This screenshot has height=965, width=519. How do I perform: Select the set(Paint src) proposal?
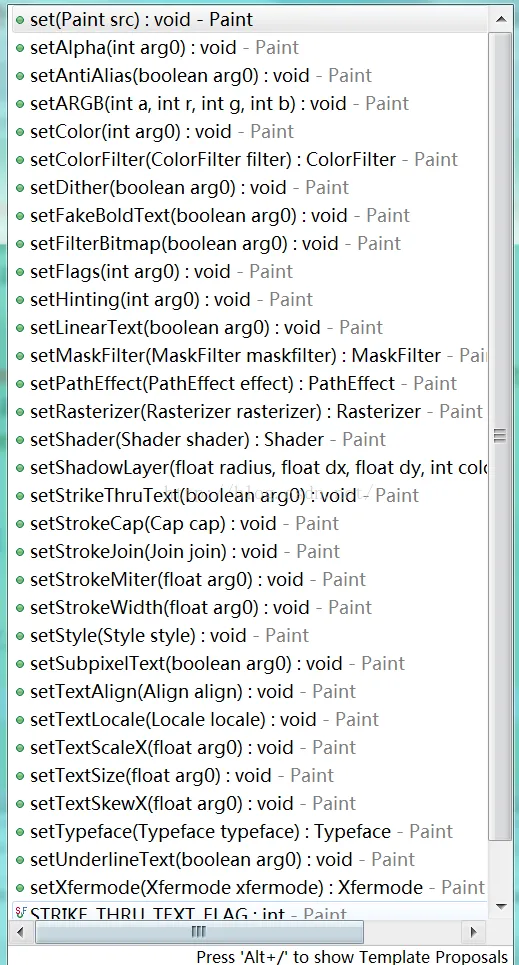coord(249,20)
